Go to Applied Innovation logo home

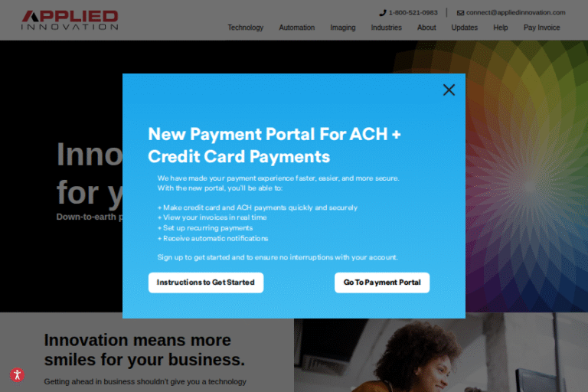70,20
